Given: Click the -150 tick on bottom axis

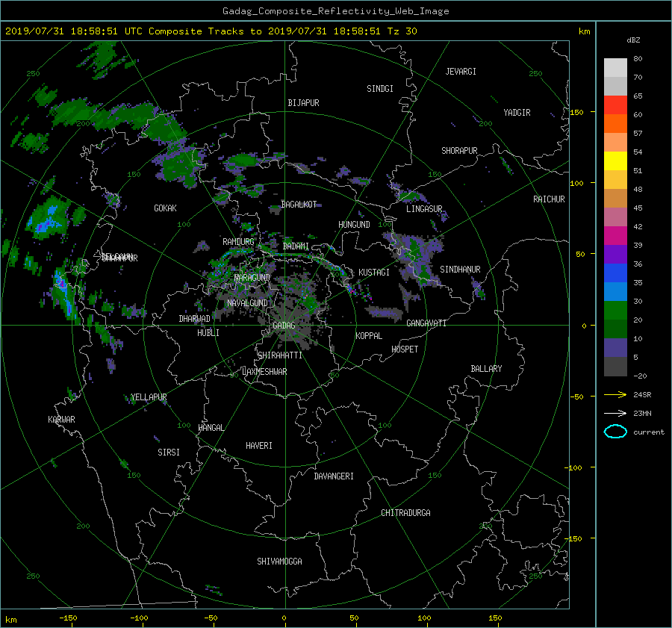Looking at the screenshot, I should [x=68, y=618].
